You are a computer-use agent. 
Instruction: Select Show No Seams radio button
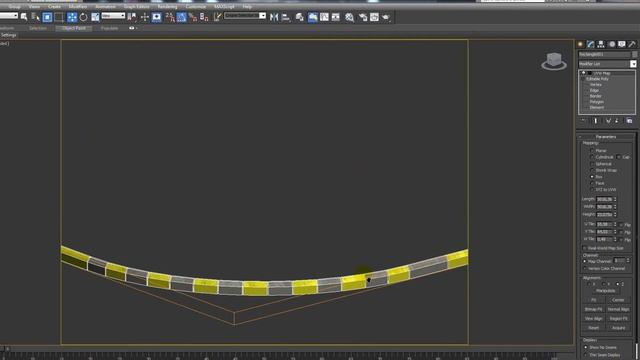point(586,347)
